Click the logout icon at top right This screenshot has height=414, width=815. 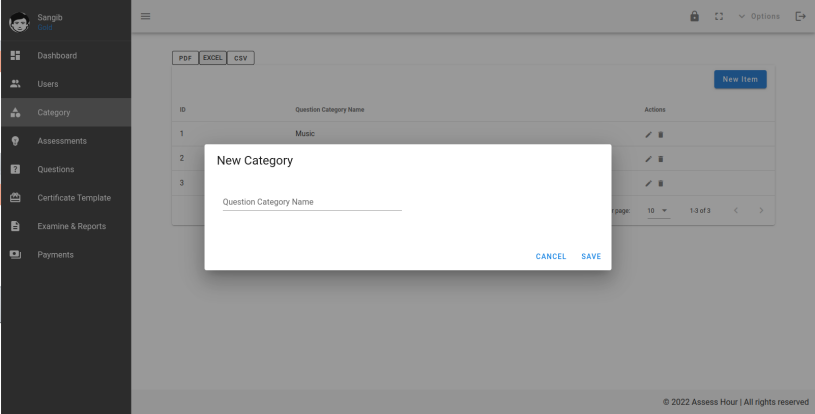(799, 16)
